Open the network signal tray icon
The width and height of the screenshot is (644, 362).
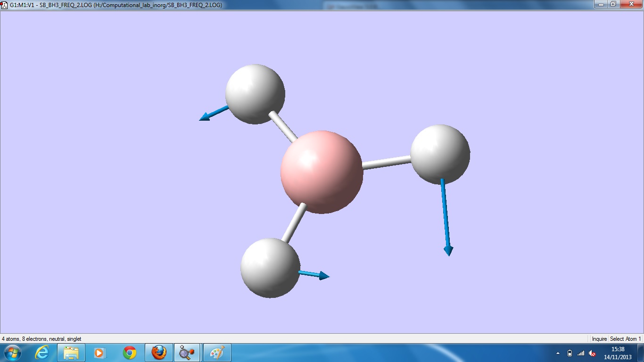(581, 353)
